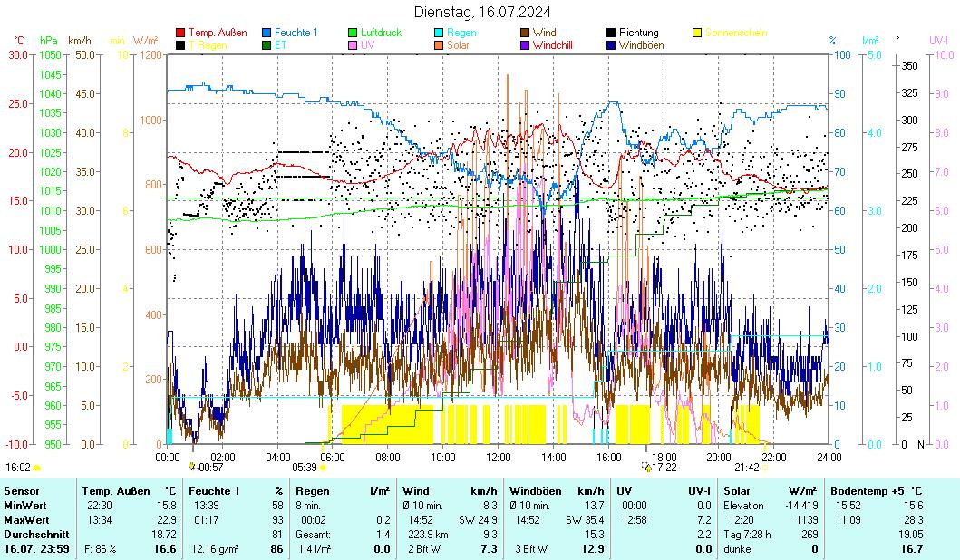This screenshot has height=560, width=960.
Task: Click the yellow Sonnenschein legend square
Action: pyautogui.click(x=698, y=33)
